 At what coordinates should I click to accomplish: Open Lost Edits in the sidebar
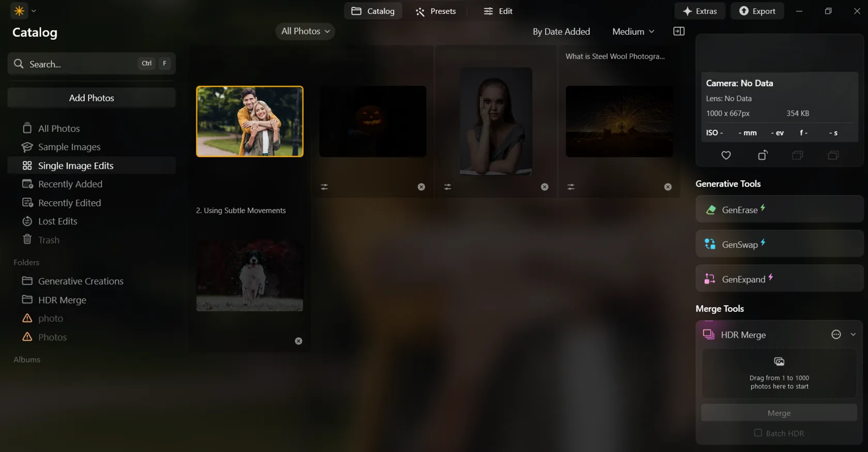[91, 221]
